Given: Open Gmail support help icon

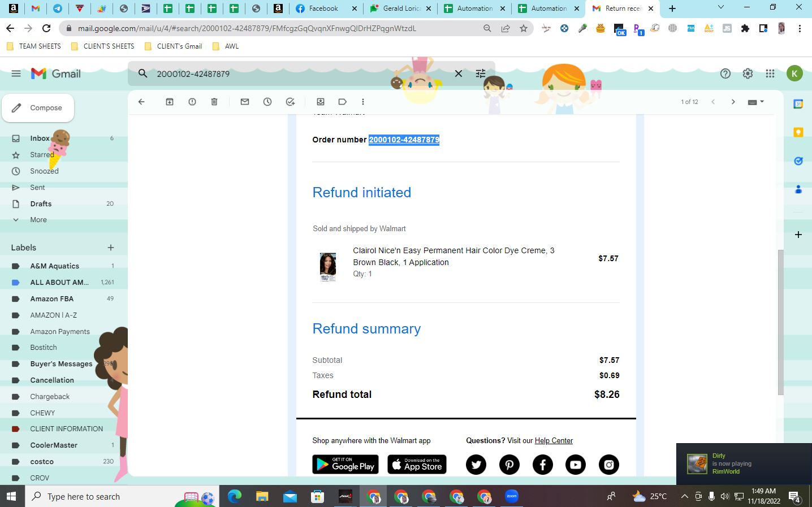Looking at the screenshot, I should point(725,73).
